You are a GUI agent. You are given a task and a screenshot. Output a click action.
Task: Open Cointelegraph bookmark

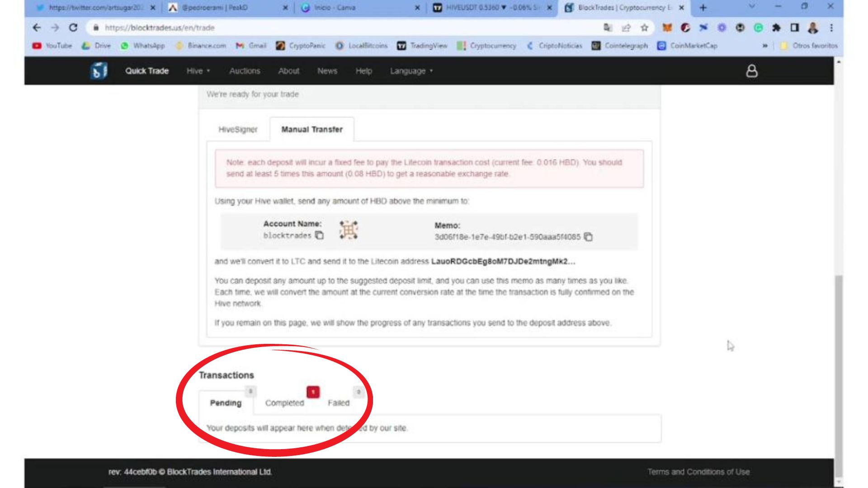pyautogui.click(x=619, y=46)
